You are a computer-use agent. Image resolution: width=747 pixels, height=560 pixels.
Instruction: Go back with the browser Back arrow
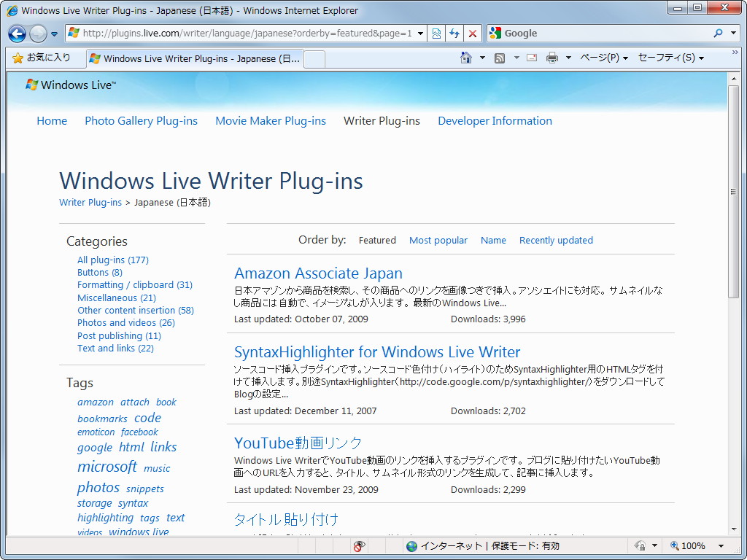(x=18, y=34)
